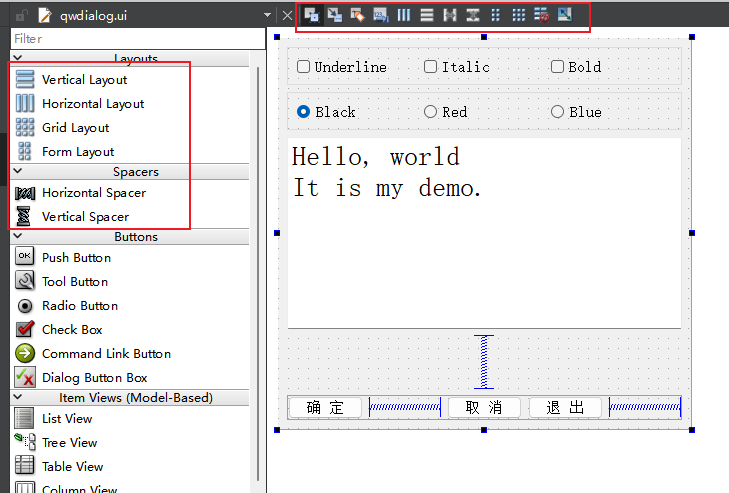Click the 确定 button
Viewport: 729px width, 493px height.
(x=325, y=407)
